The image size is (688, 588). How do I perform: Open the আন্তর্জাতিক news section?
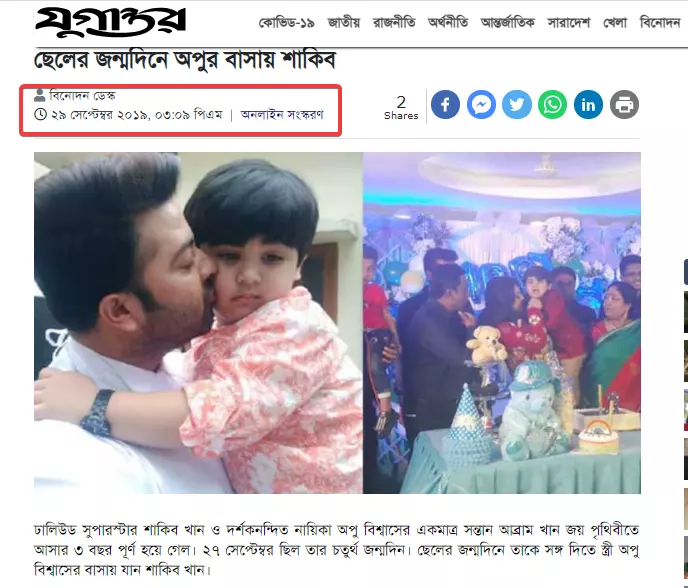point(508,22)
